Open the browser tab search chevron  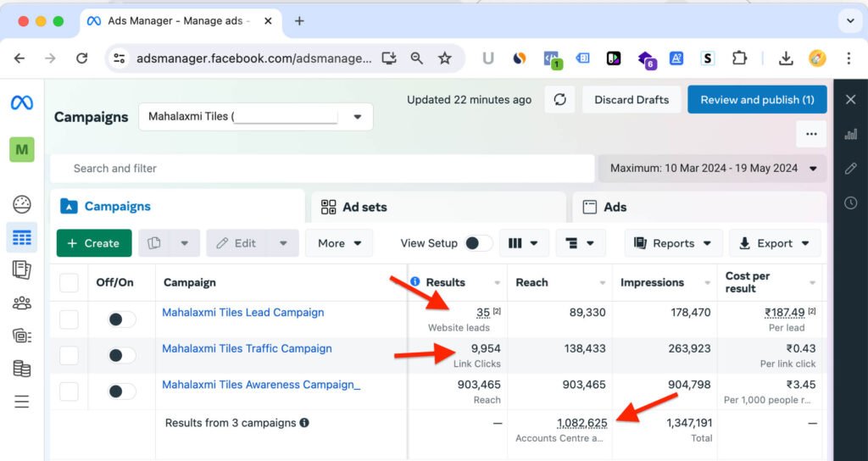coord(850,21)
